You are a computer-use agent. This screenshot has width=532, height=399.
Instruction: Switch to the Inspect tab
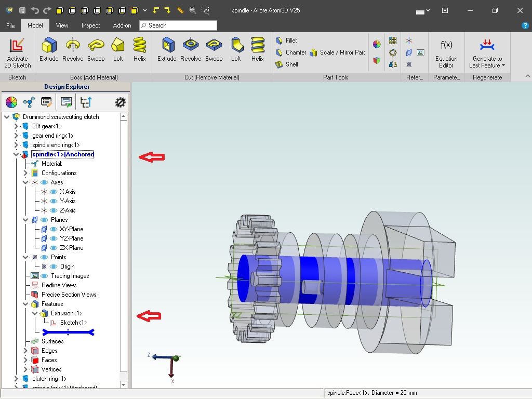click(90, 25)
